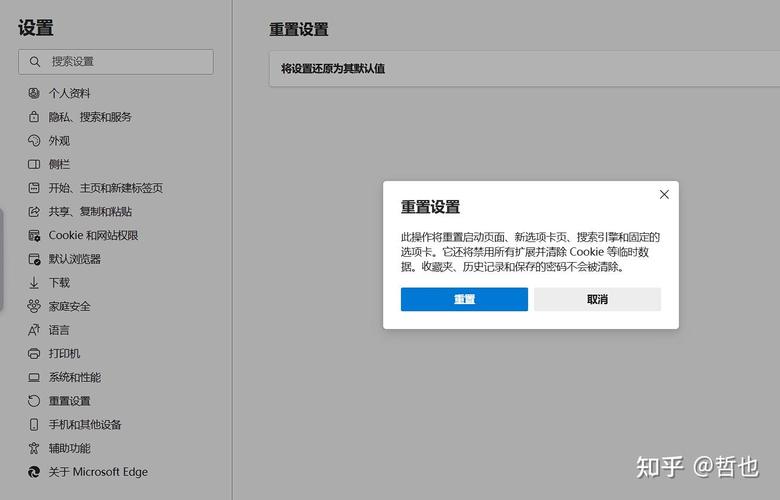
Task: Click the 个人资料 profile icon
Action: (34, 93)
